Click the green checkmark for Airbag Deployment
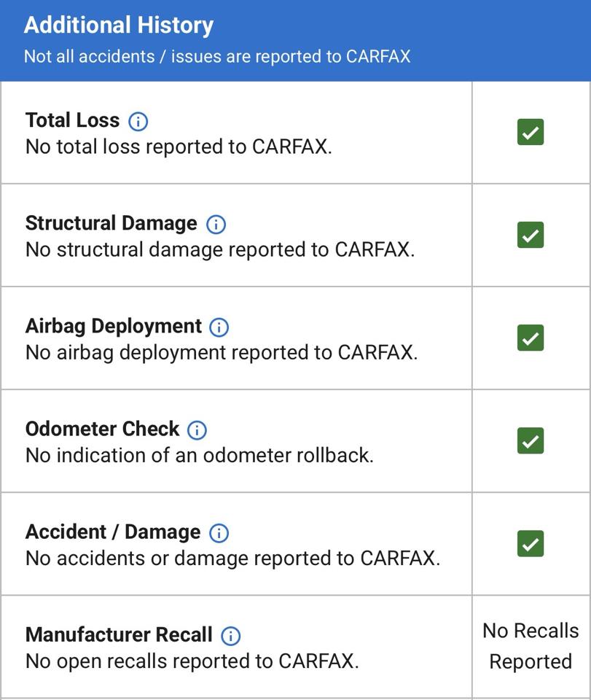The width and height of the screenshot is (591, 700). [x=531, y=338]
